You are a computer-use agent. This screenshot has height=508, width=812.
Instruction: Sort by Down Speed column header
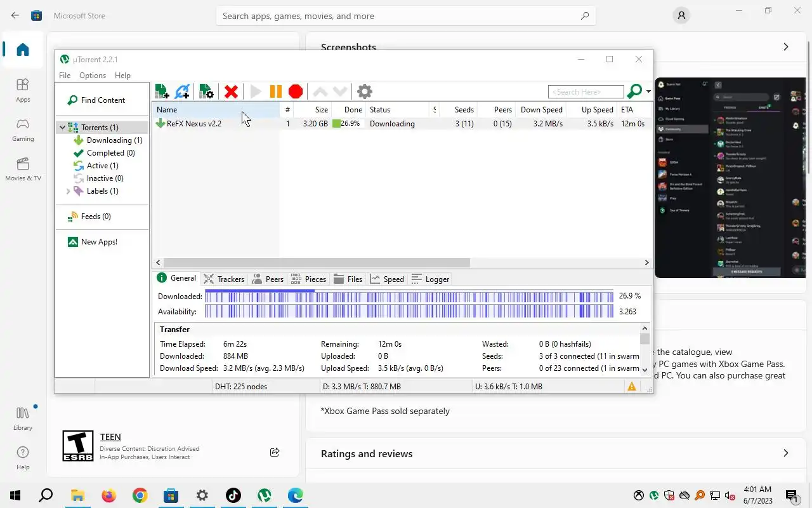click(x=540, y=110)
